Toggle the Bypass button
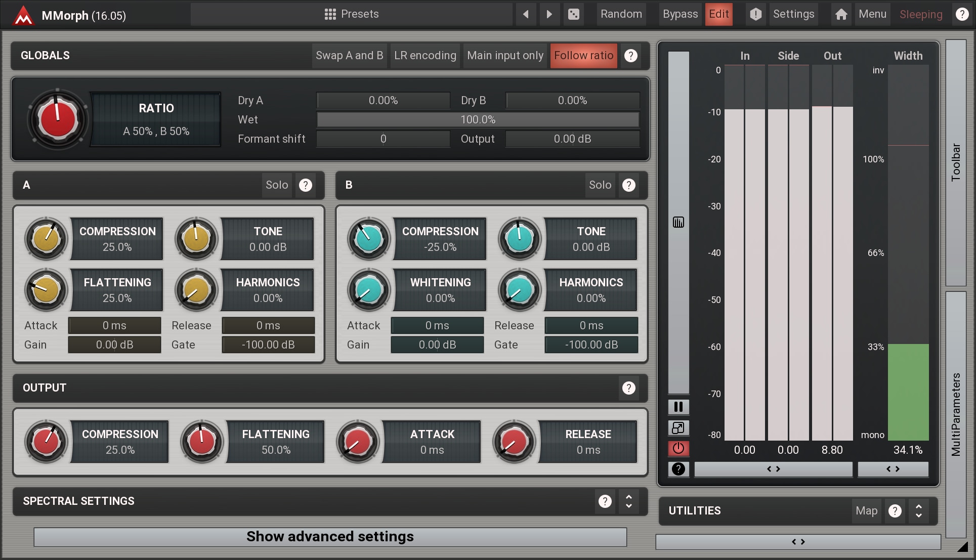Viewport: 976px width, 560px height. pyautogui.click(x=680, y=14)
